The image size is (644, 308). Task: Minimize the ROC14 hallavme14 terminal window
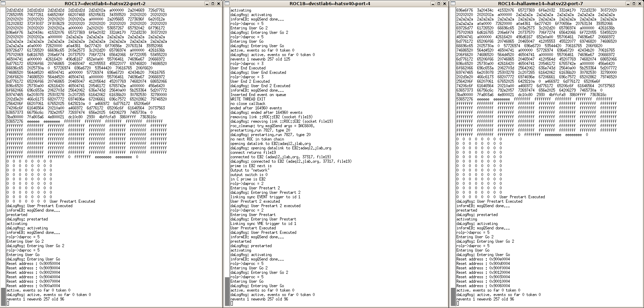pyautogui.click(x=628, y=3)
